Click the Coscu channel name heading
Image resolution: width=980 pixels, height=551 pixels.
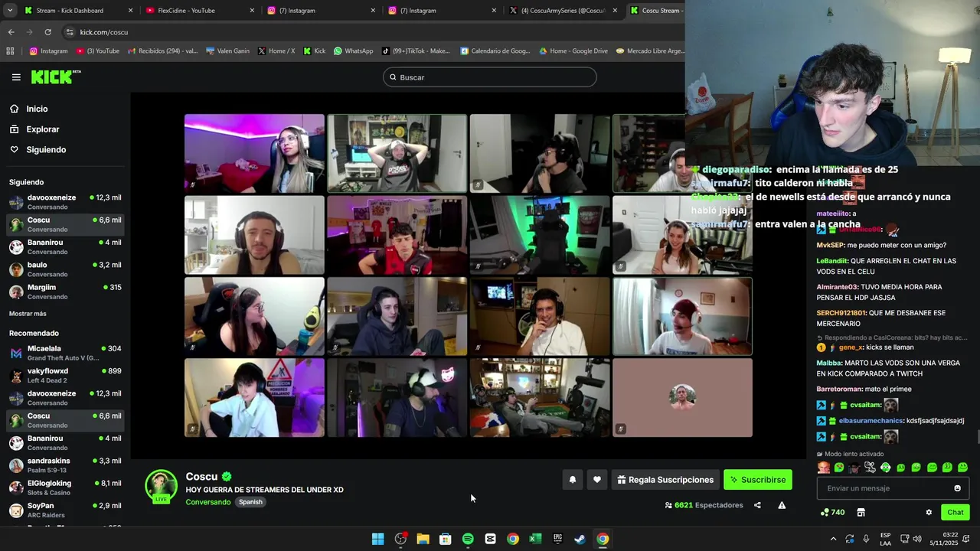(x=201, y=477)
